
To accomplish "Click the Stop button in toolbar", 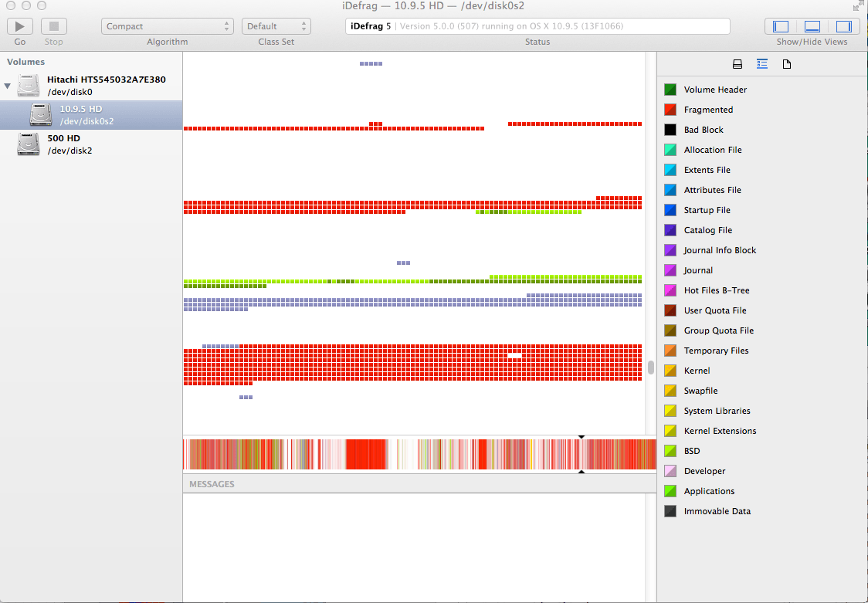I will tap(54, 26).
